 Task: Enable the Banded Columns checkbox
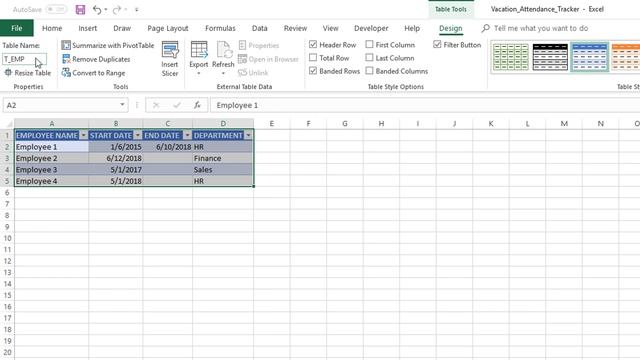click(x=369, y=71)
